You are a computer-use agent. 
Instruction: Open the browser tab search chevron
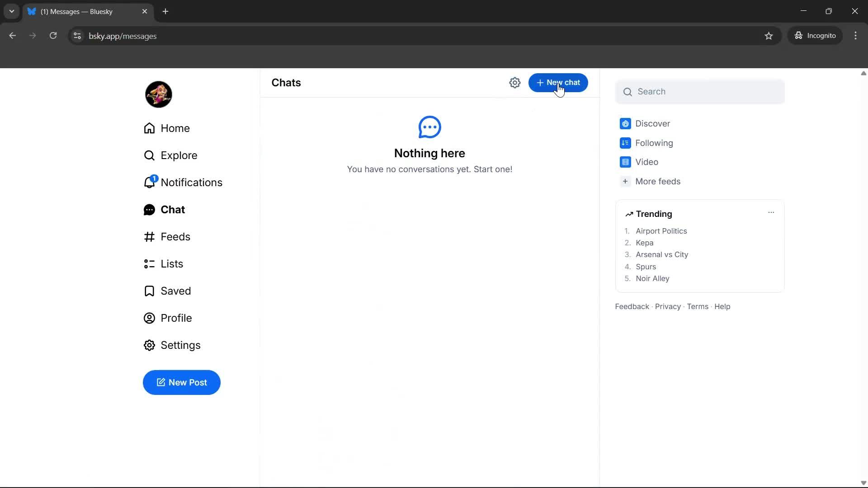coord(11,11)
